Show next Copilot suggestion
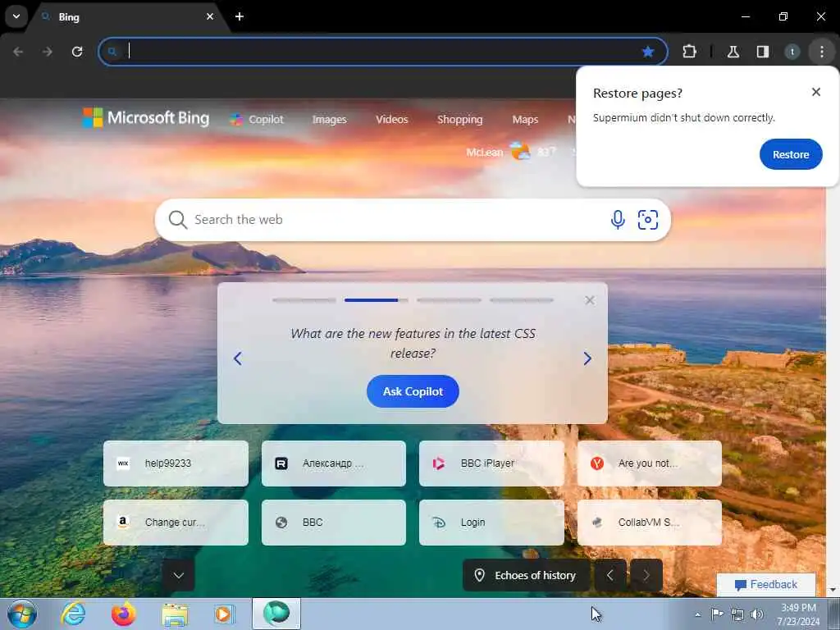 [x=587, y=358]
